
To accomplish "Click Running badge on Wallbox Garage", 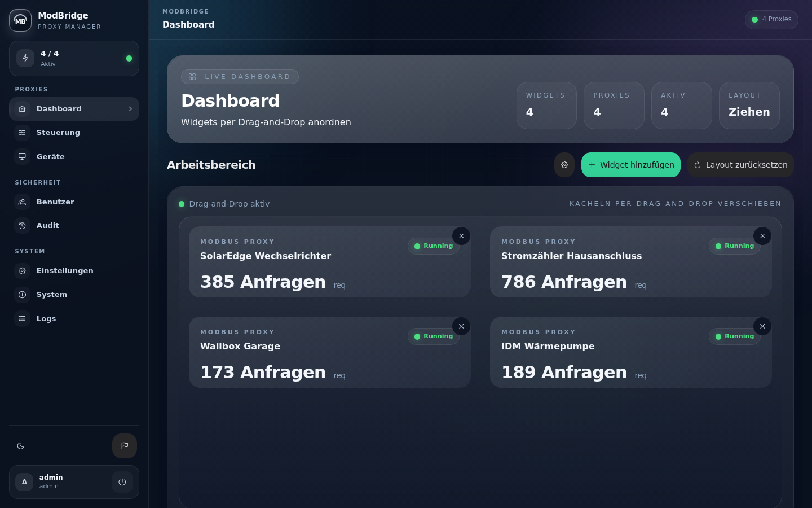I will (434, 336).
